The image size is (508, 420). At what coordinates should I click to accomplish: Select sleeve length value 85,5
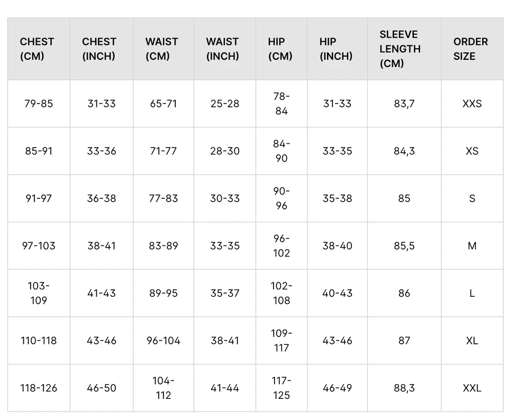pos(404,246)
